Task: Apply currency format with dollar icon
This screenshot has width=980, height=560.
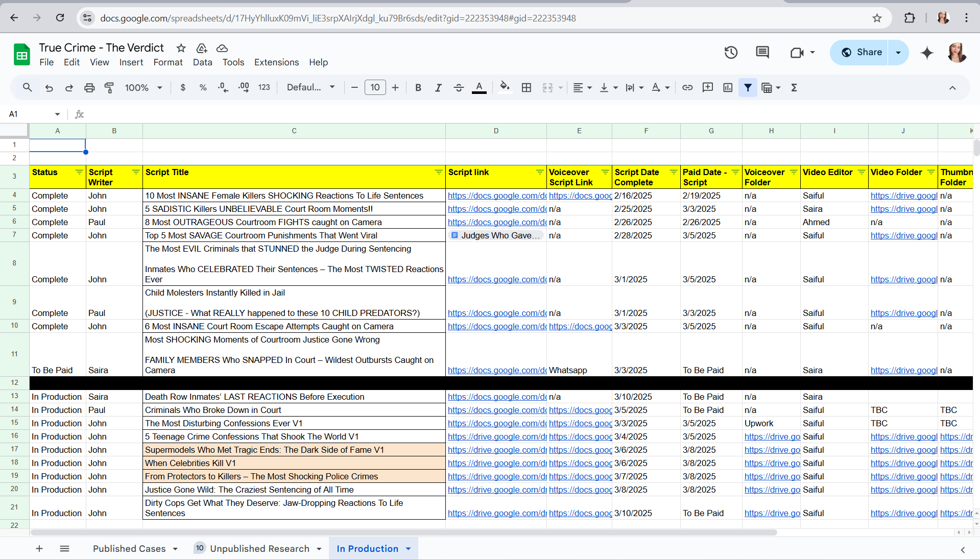Action: pos(183,87)
